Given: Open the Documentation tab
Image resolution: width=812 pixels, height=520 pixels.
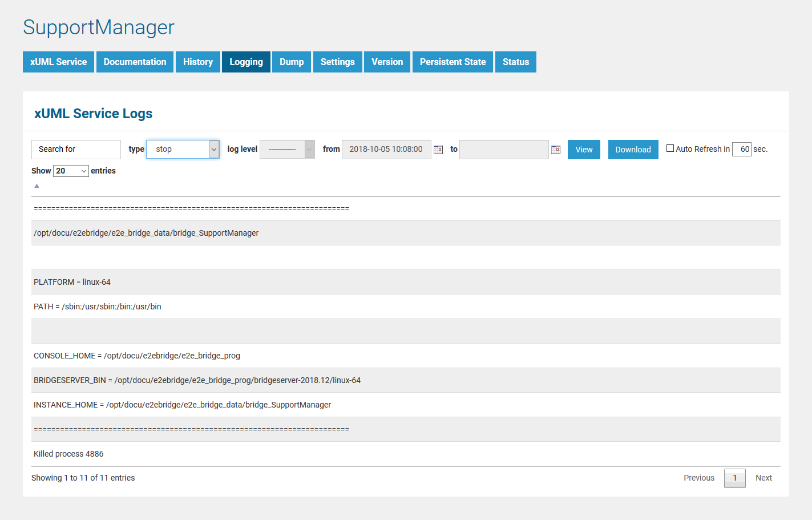Looking at the screenshot, I should pyautogui.click(x=135, y=62).
